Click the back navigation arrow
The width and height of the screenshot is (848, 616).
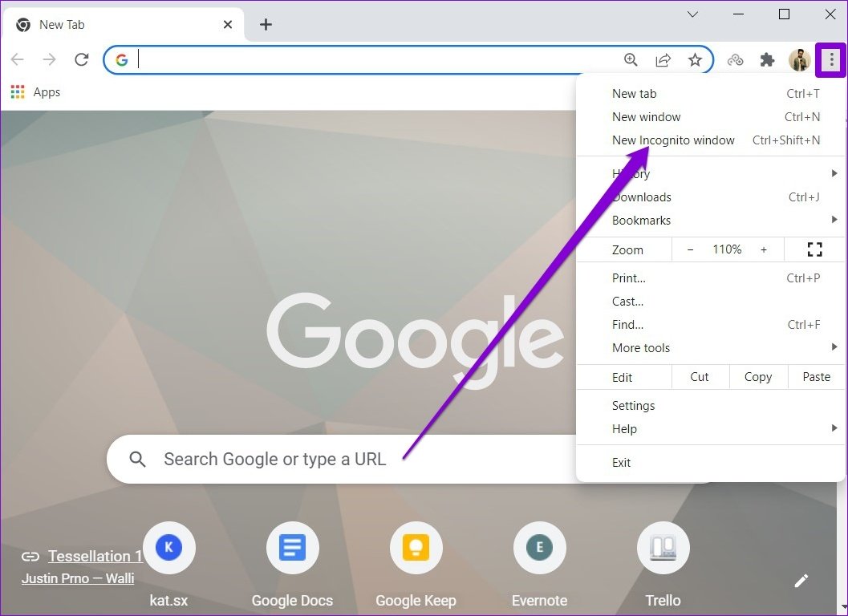point(18,59)
